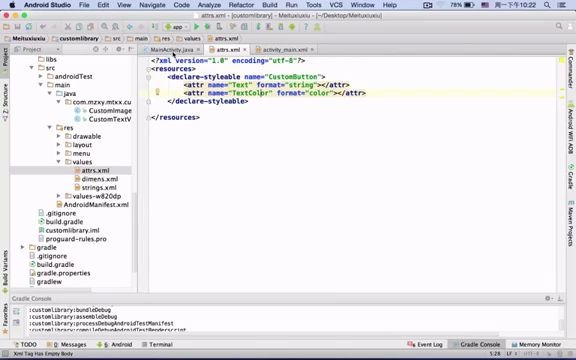Image resolution: width=576 pixels, height=360 pixels.
Task: Toggle the Event Log tool window
Action: 425,344
